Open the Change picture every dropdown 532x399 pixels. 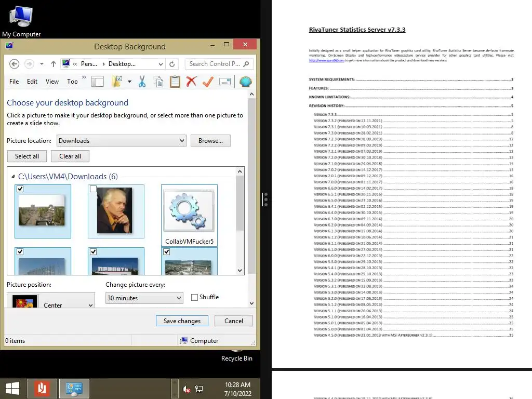click(x=144, y=298)
